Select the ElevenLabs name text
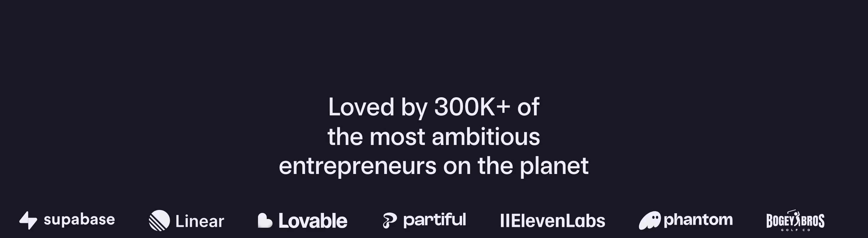Viewport: 868px width, 238px height. (x=558, y=220)
